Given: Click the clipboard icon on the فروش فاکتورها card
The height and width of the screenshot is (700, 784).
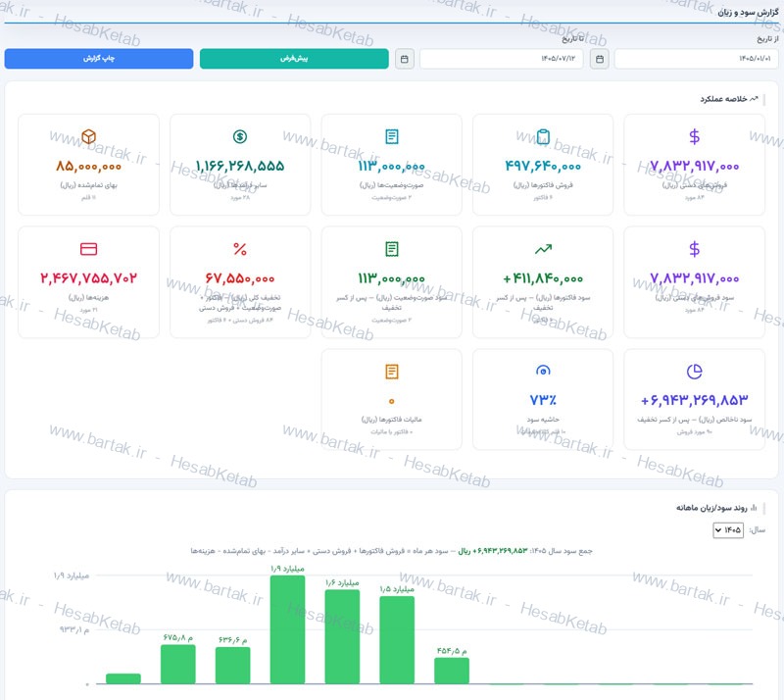Looking at the screenshot, I should pyautogui.click(x=543, y=136).
